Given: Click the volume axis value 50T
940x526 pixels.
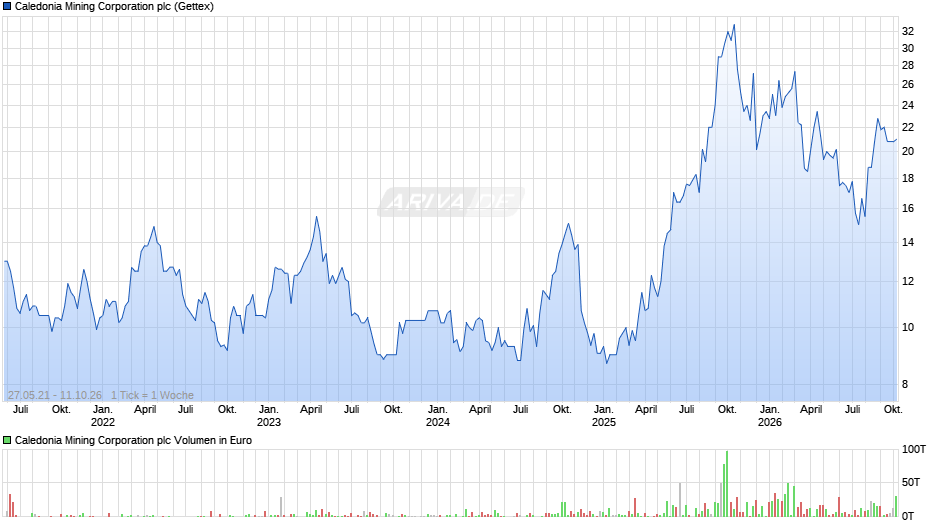Looking at the screenshot, I should point(911,482).
